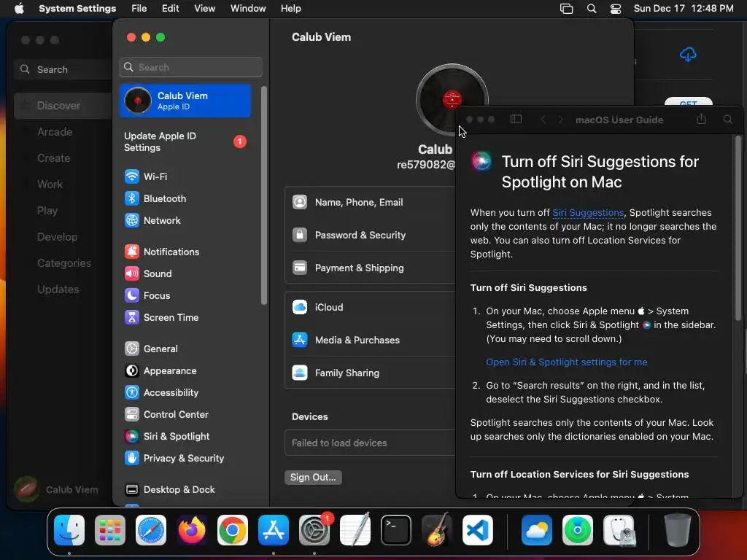Click the settings sidebar scrollbar

[263, 195]
